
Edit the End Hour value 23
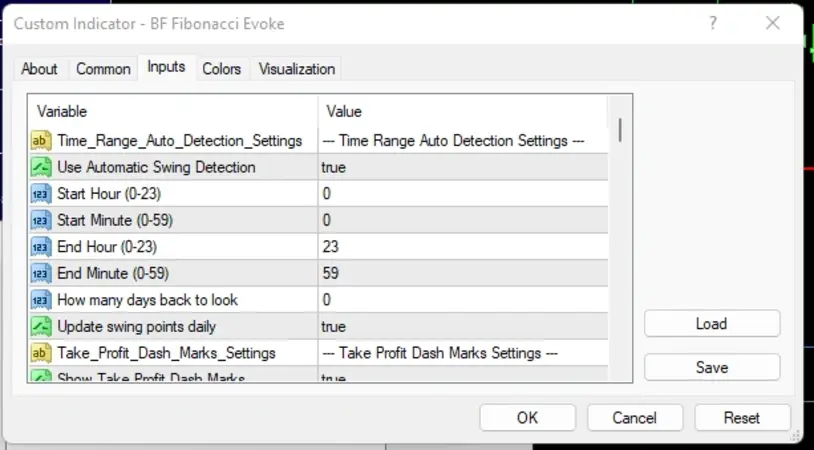click(331, 247)
